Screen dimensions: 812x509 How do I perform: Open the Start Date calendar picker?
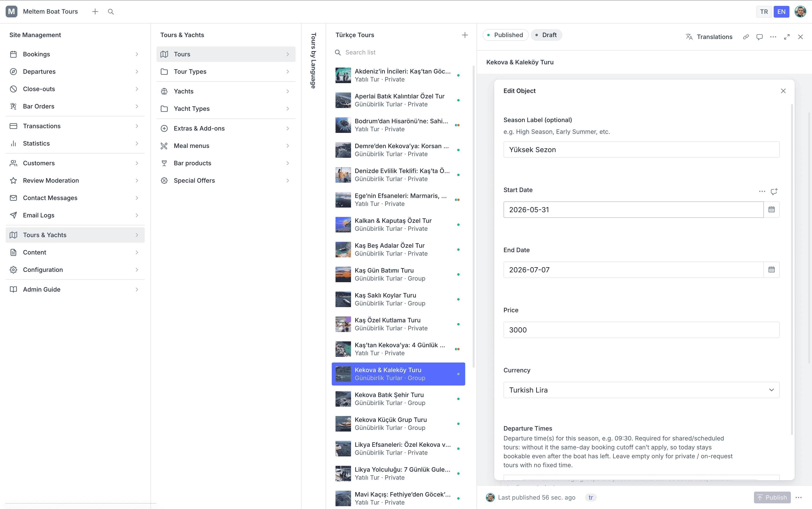tap(771, 210)
